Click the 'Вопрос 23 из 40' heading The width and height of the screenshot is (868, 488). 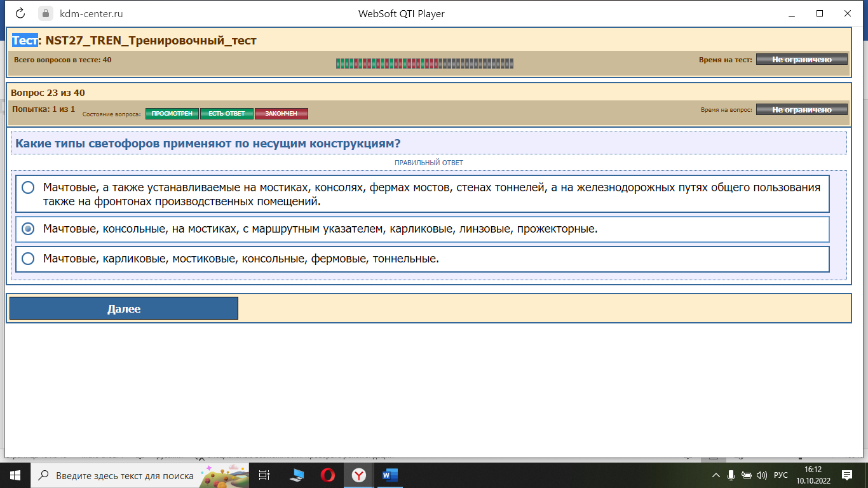click(x=48, y=93)
